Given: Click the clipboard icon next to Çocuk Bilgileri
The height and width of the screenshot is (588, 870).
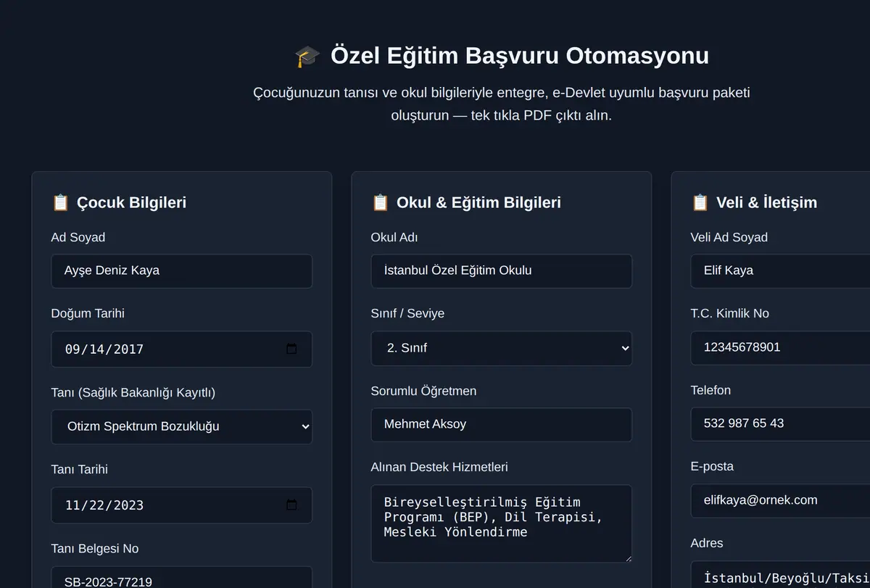Looking at the screenshot, I should click(60, 202).
